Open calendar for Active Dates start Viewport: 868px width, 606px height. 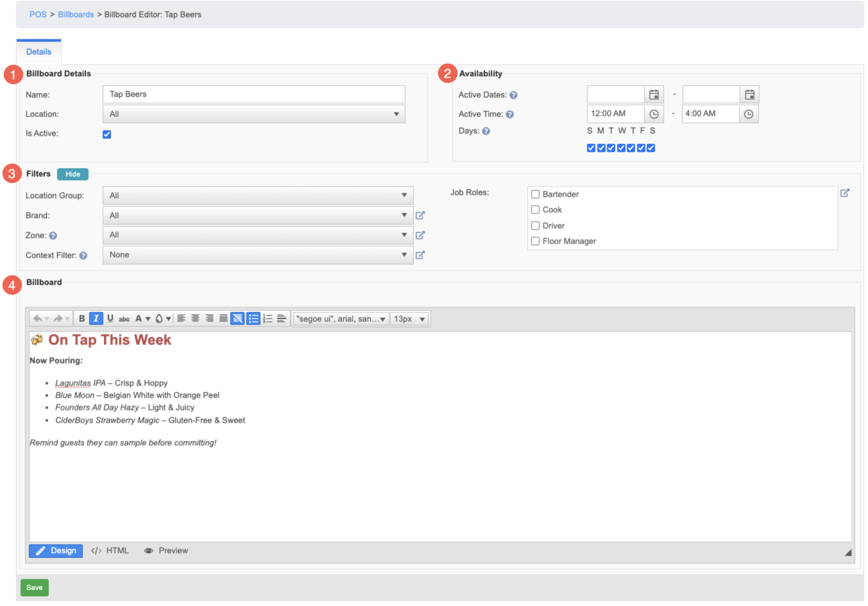pyautogui.click(x=654, y=95)
